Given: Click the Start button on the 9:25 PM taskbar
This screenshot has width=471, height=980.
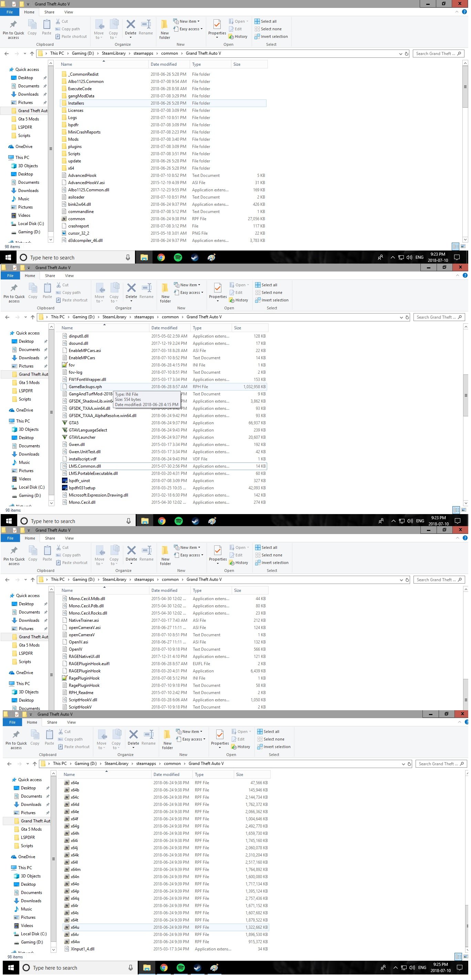Looking at the screenshot, I should pos(11,968).
